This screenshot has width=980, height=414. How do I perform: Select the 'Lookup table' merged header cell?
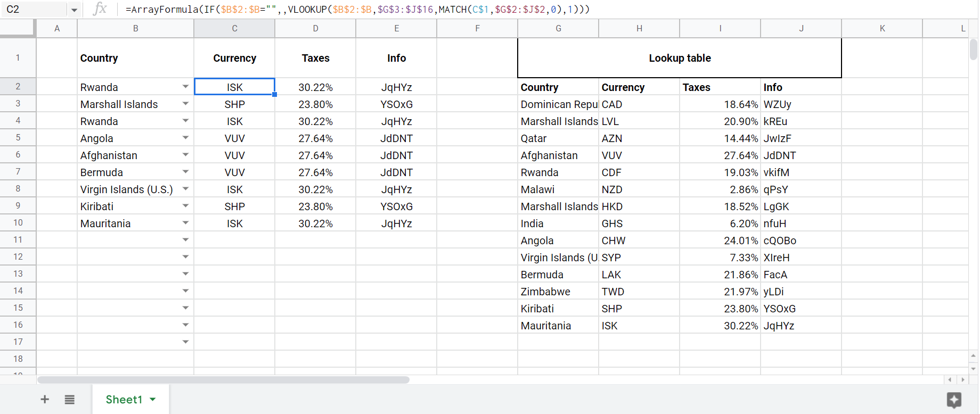pos(680,58)
